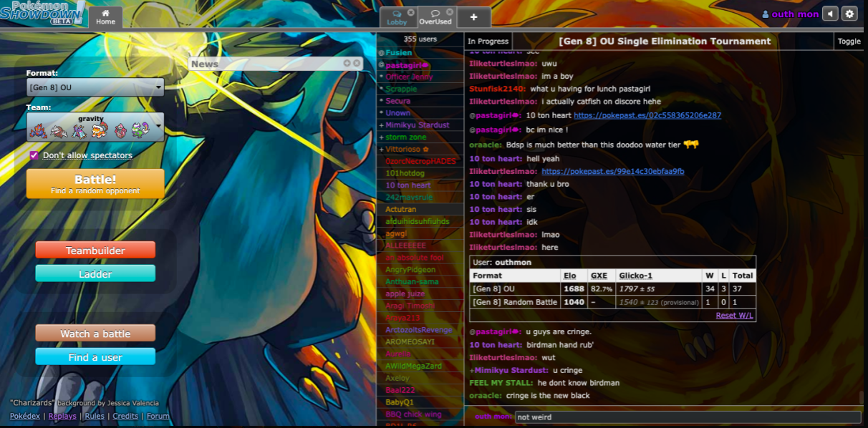Select user Mimikyu Stardust in user list
This screenshot has height=428, width=868.
pyautogui.click(x=420, y=125)
